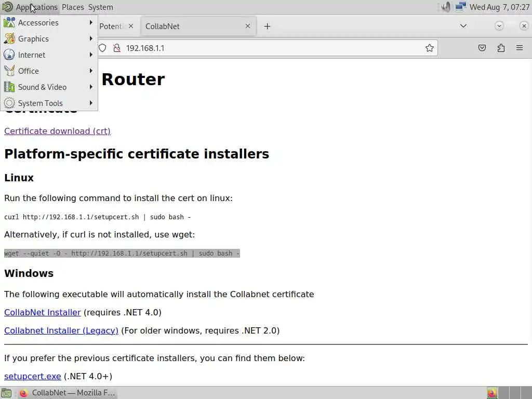Open the Graphics submenu
The height and width of the screenshot is (399, 532).
[x=49, y=38]
